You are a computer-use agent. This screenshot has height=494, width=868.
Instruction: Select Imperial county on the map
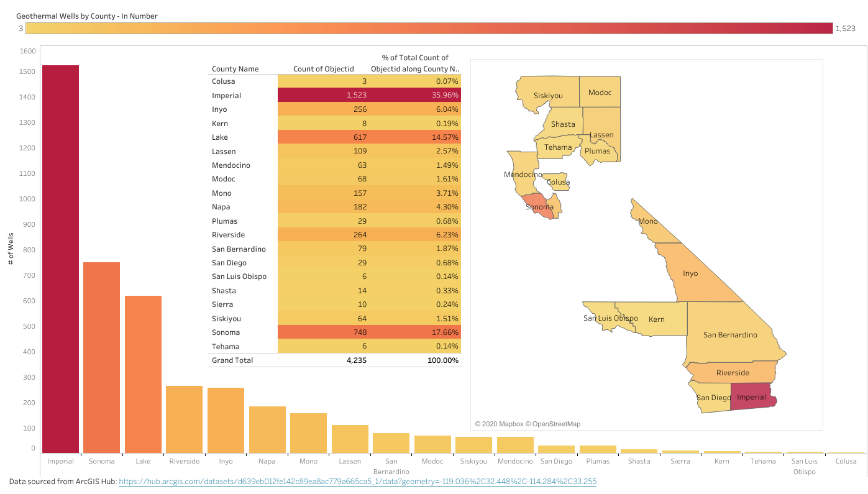pyautogui.click(x=752, y=397)
